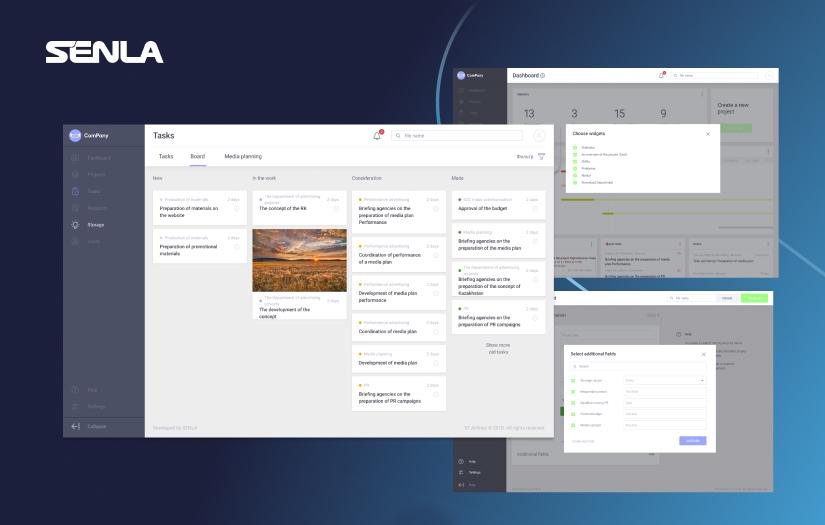
Task: Expand Show more old tasks in Made column
Action: [497, 348]
